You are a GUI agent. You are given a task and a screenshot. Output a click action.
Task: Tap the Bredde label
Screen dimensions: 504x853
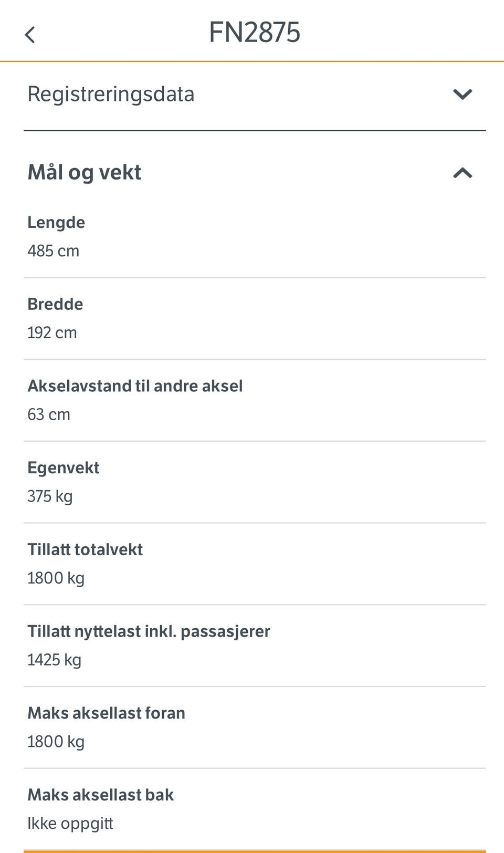point(55,304)
